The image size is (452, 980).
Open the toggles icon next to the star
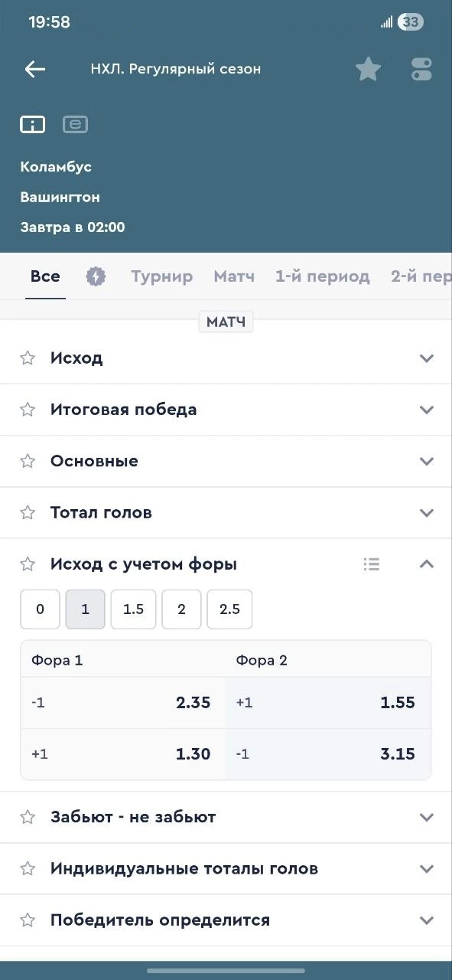[x=421, y=69]
